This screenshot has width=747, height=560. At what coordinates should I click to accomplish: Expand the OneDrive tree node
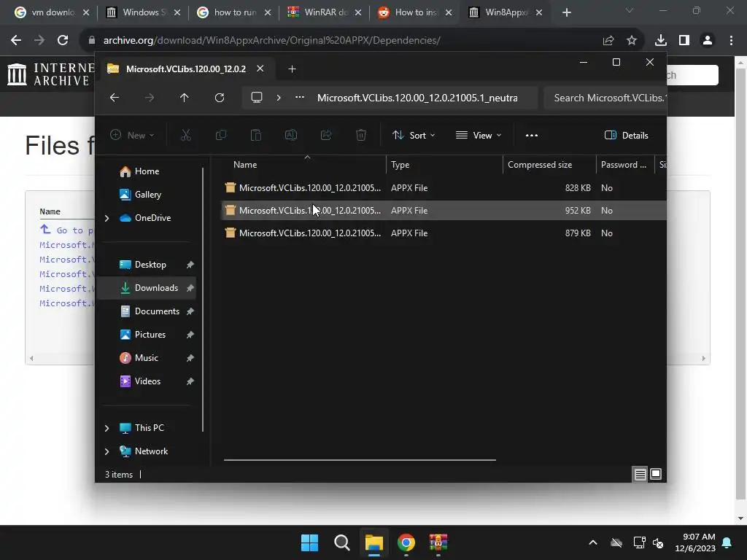click(x=107, y=218)
